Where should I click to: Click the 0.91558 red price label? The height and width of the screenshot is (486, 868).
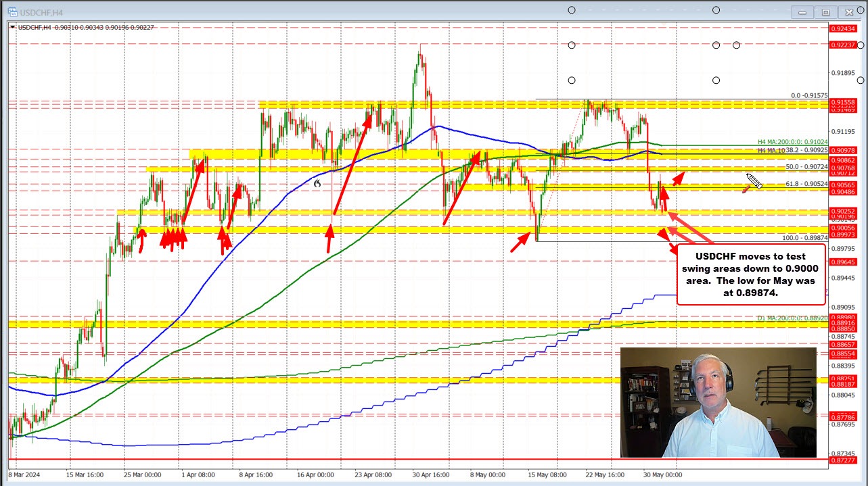click(843, 101)
